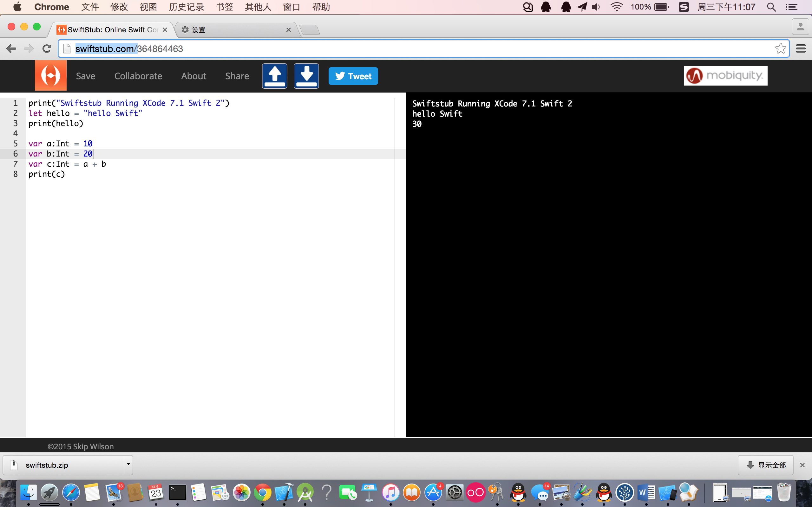
Task: Click the Collaborate link
Action: coord(138,76)
